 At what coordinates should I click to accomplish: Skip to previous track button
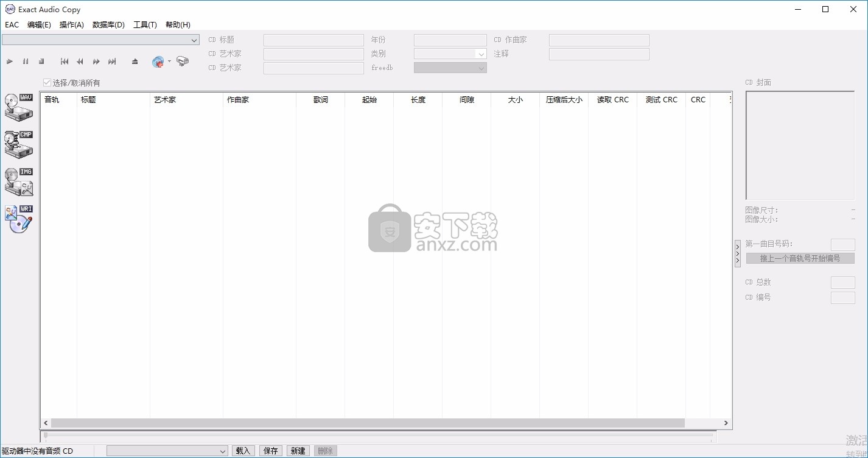pyautogui.click(x=65, y=62)
